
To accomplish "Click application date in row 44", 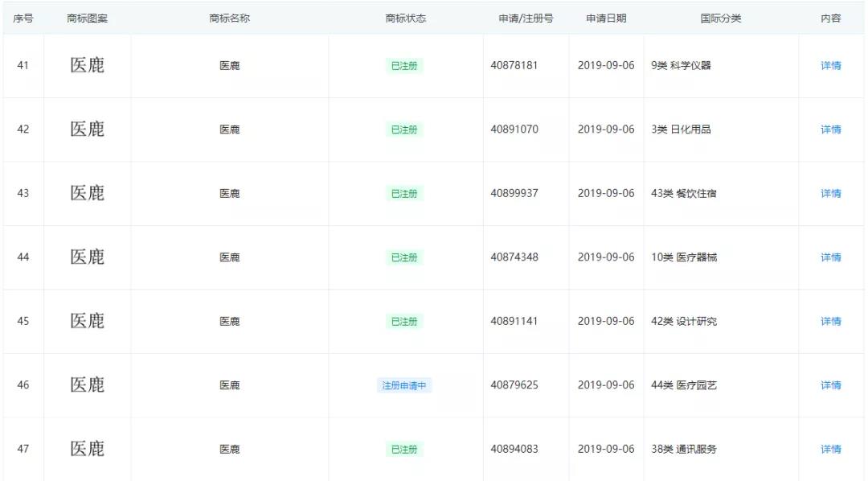I will click(606, 257).
